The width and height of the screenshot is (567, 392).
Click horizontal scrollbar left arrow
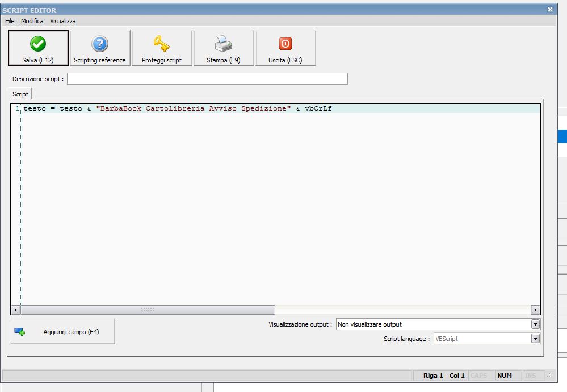coord(15,310)
